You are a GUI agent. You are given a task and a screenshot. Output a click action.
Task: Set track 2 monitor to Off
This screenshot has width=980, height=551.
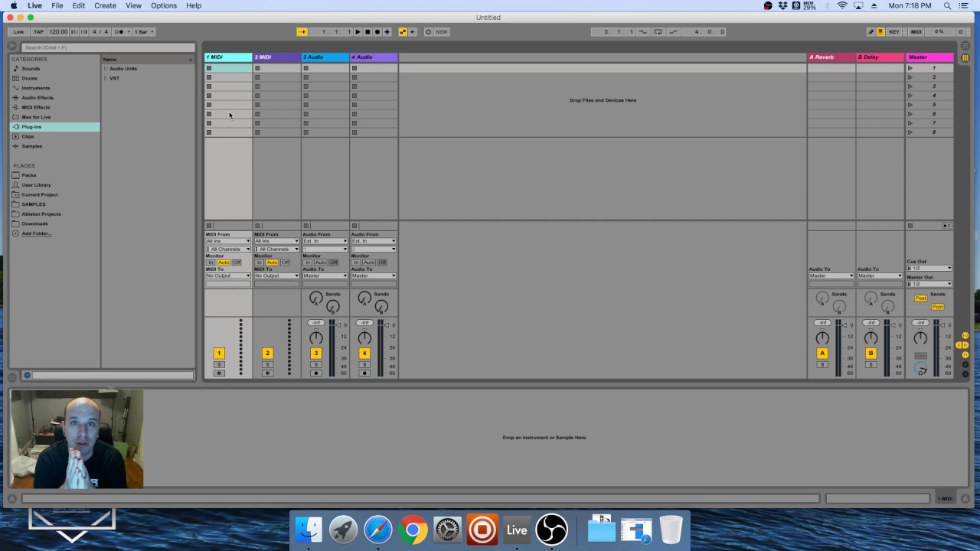click(x=285, y=262)
